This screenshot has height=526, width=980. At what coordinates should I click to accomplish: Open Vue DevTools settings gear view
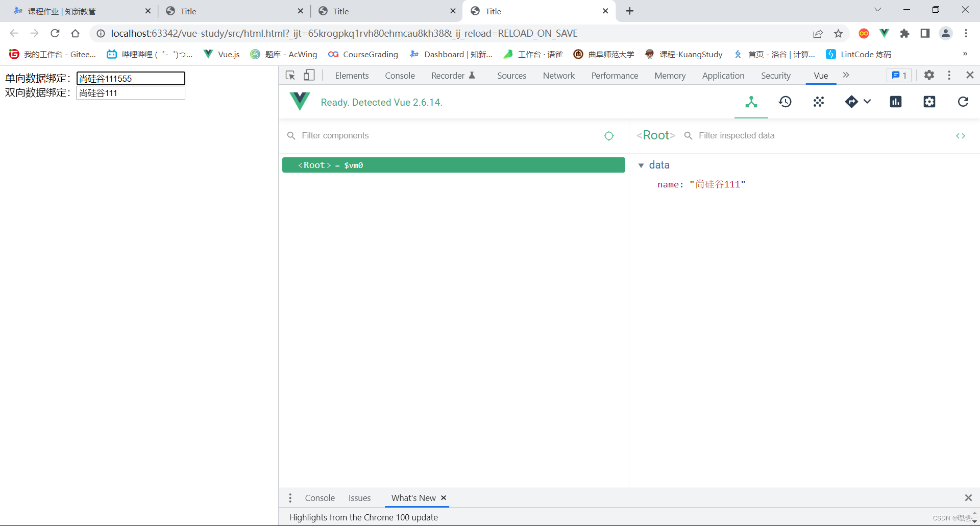coord(929,102)
